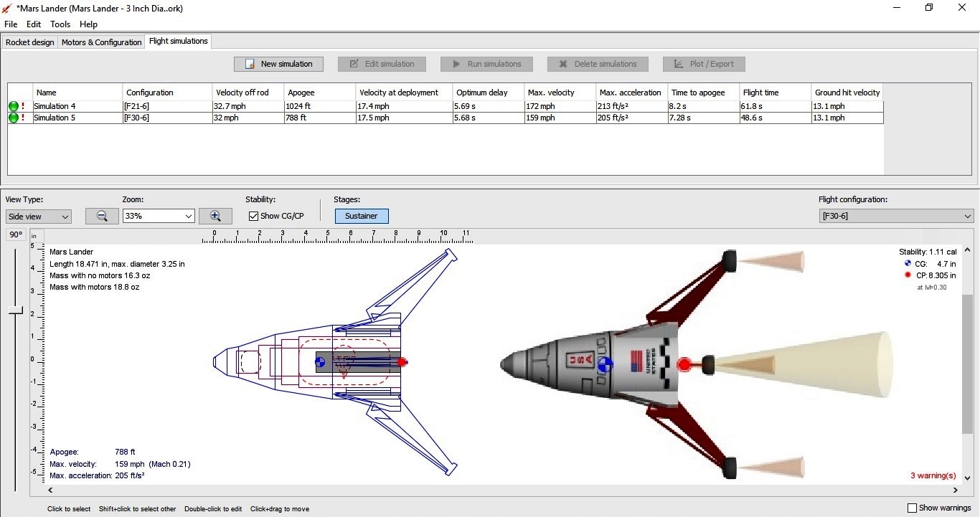Click the zoom in magnifier button
980x517 pixels.
point(215,216)
